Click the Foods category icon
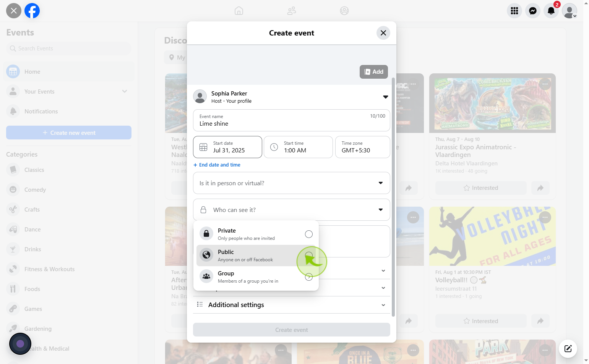The image size is (589, 364). point(13,289)
